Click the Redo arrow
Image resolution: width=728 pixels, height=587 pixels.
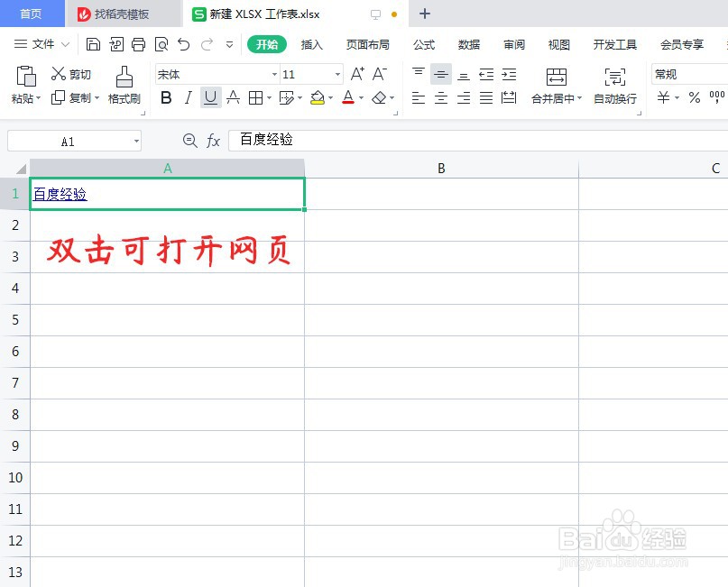[207, 44]
